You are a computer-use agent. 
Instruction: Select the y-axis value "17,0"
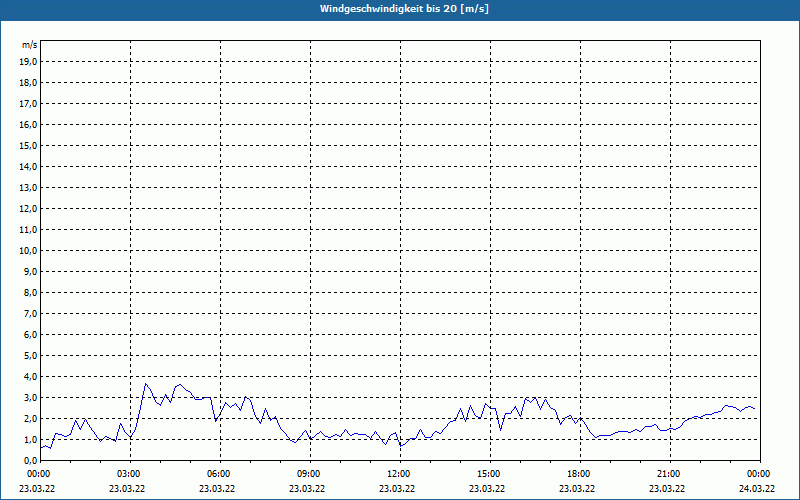coord(30,104)
